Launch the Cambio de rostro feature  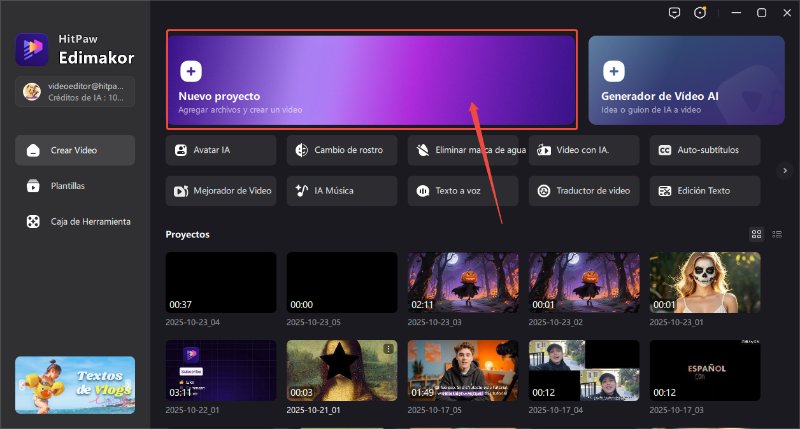pyautogui.click(x=342, y=150)
